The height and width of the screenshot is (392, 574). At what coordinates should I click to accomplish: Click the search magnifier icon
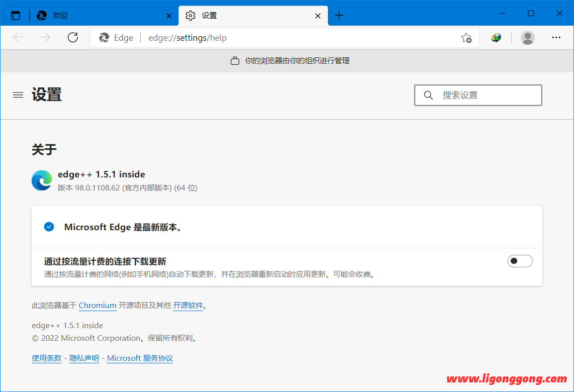point(428,95)
